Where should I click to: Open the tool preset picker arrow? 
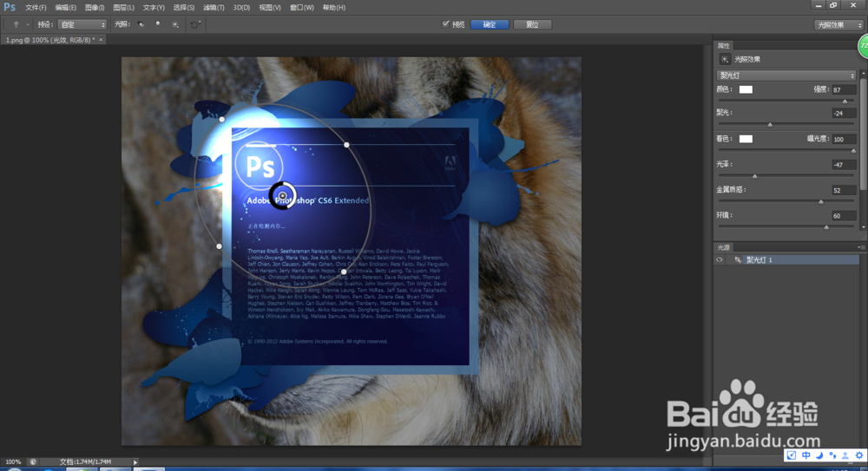[x=27, y=24]
